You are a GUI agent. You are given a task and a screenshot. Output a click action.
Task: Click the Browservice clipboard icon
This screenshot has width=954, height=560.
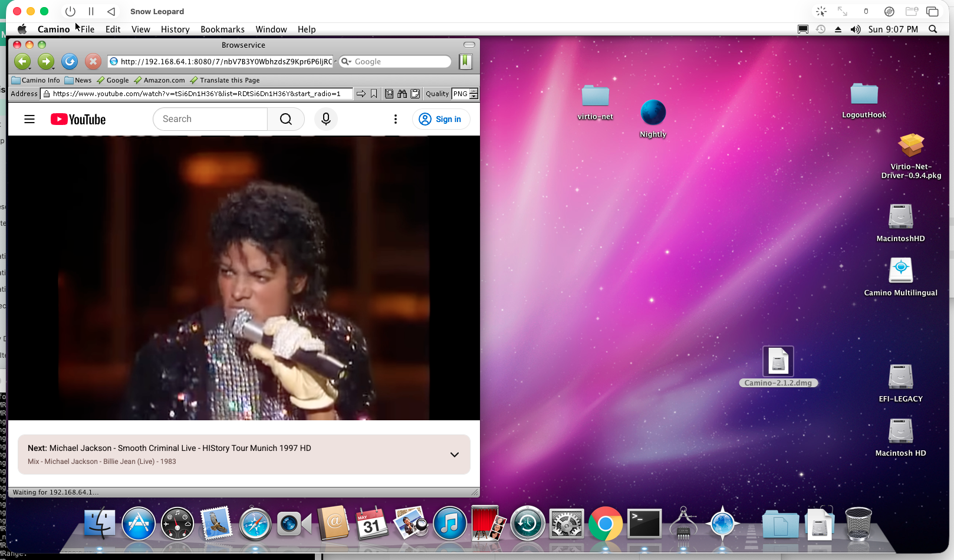coord(415,94)
